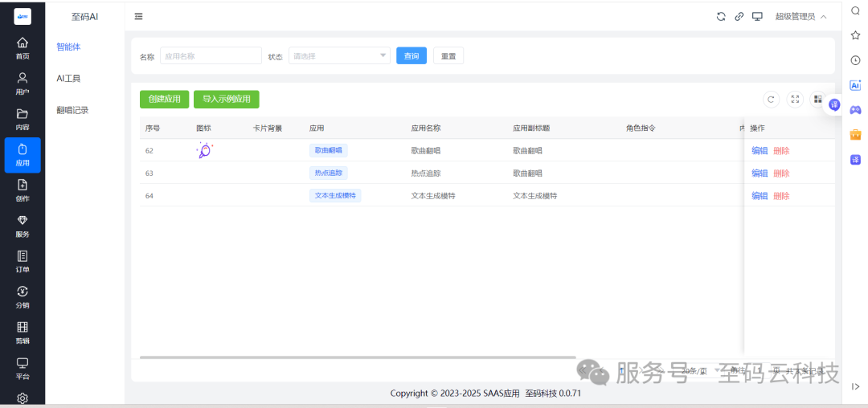Click the round floating translate bubble
Viewport: 868px width, 408px height.
[x=834, y=104]
